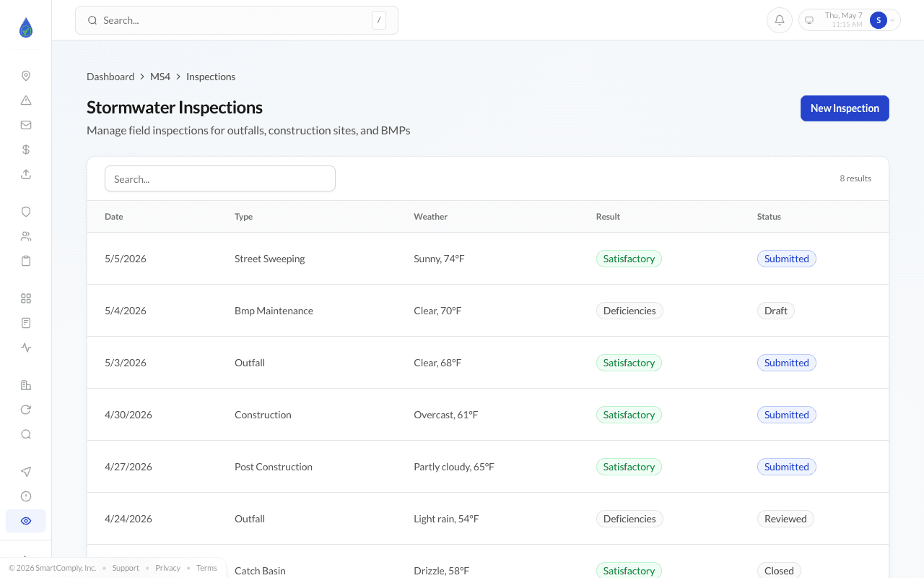Viewport: 924px width, 578px height.
Task: Click Post Construction type cell
Action: tap(274, 467)
